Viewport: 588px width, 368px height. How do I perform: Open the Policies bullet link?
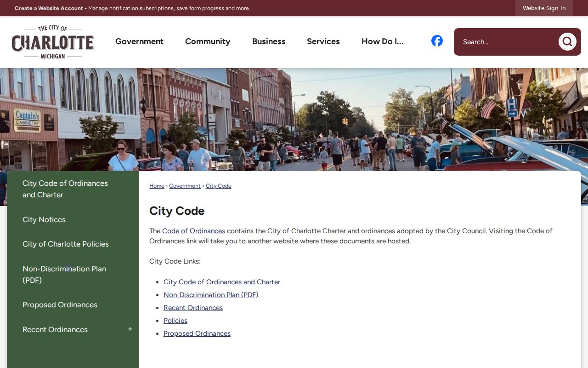pyautogui.click(x=175, y=321)
